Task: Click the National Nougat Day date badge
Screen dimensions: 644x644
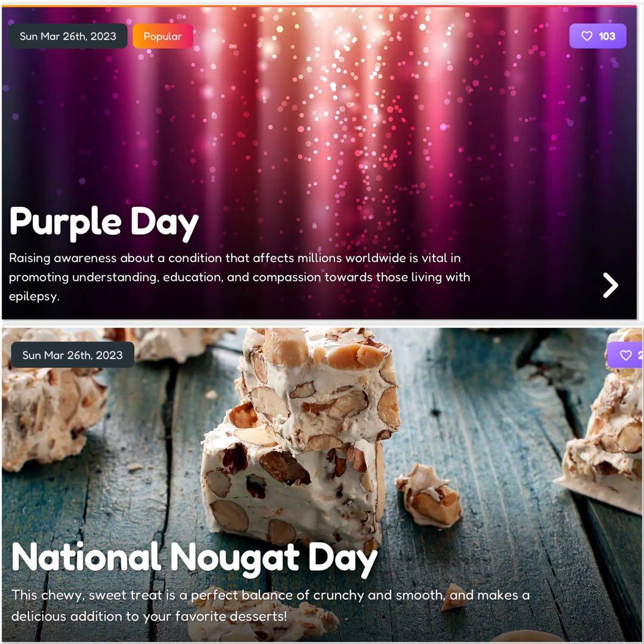Action: pos(73,355)
